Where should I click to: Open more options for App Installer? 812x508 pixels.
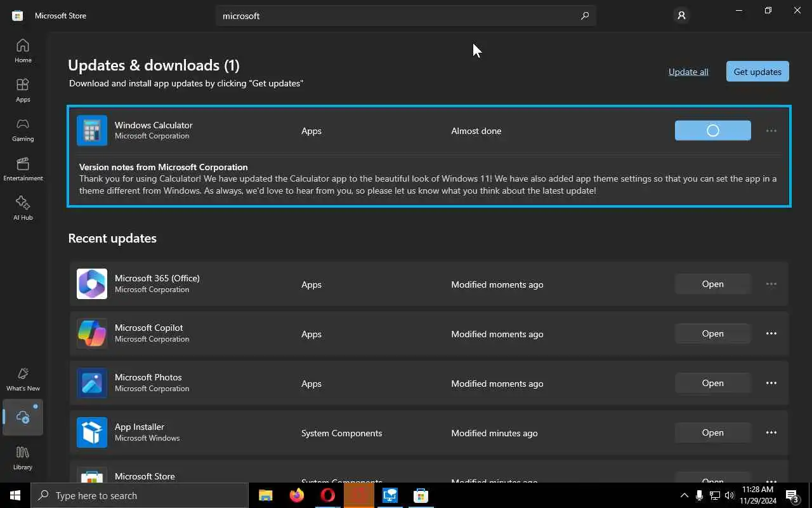click(x=771, y=432)
